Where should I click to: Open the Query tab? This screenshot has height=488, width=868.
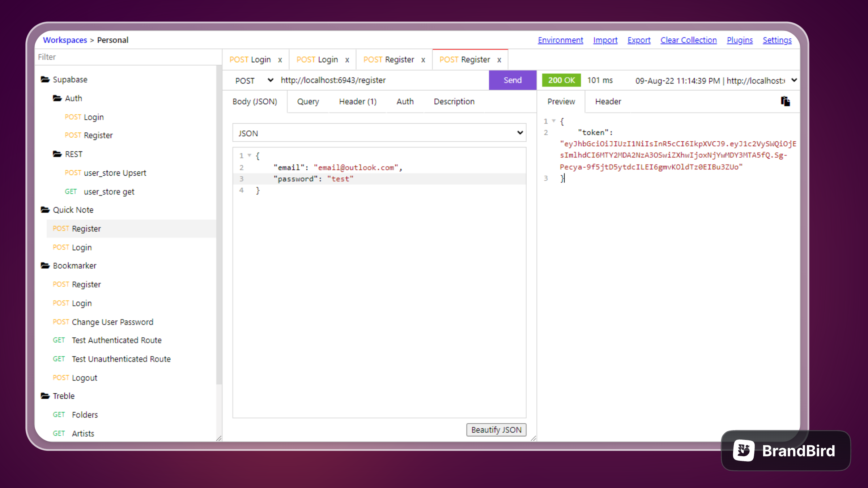pos(308,102)
